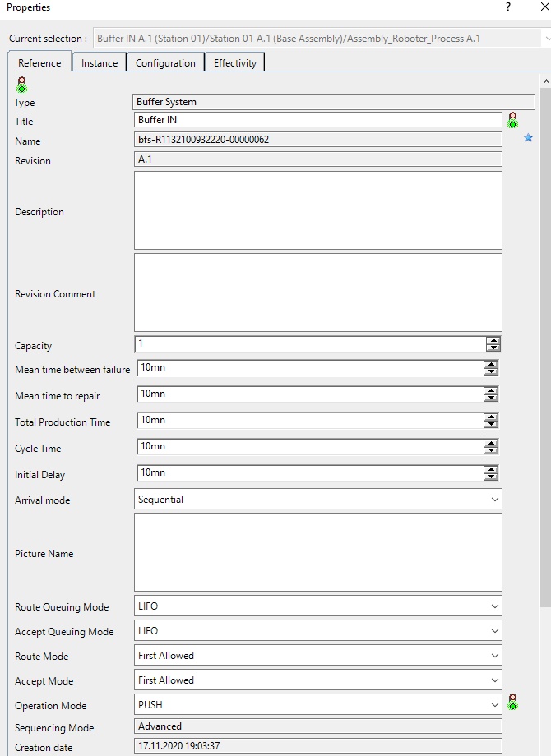The height and width of the screenshot is (756, 551).
Task: Decrease Mean time between failure value
Action: [x=491, y=371]
